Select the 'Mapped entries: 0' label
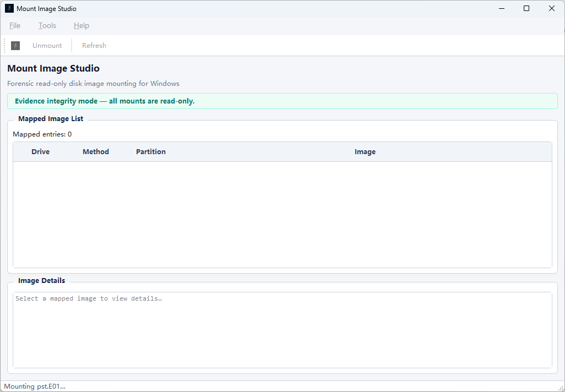Image resolution: width=565 pixels, height=392 pixels. (42, 134)
